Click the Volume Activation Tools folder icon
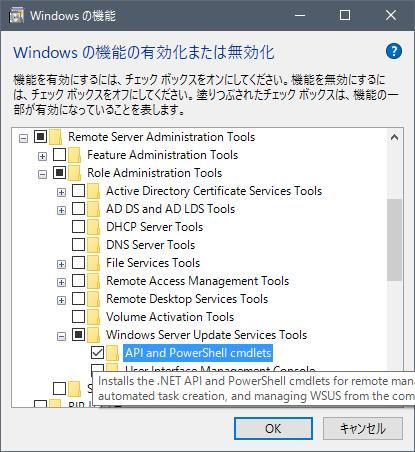The height and width of the screenshot is (452, 415). [x=94, y=317]
